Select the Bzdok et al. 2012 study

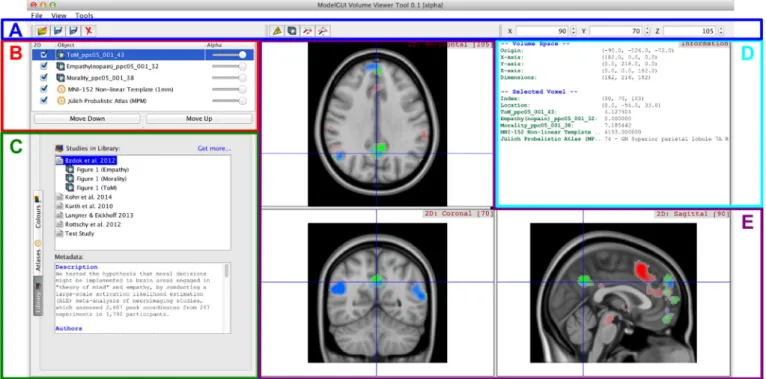(x=91, y=160)
